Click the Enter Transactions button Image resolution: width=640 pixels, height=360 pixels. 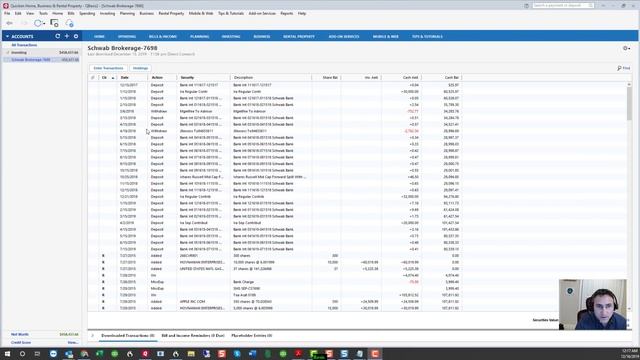pyautogui.click(x=108, y=68)
